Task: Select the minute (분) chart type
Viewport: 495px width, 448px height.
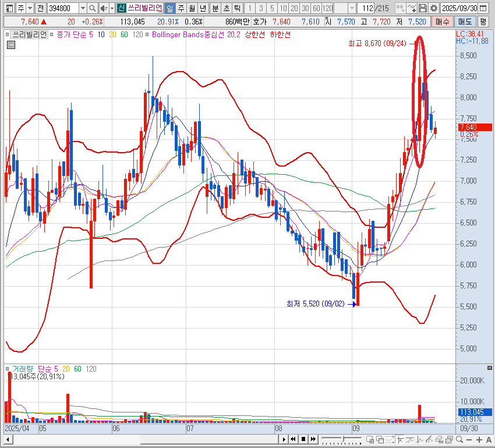Action: [x=214, y=8]
